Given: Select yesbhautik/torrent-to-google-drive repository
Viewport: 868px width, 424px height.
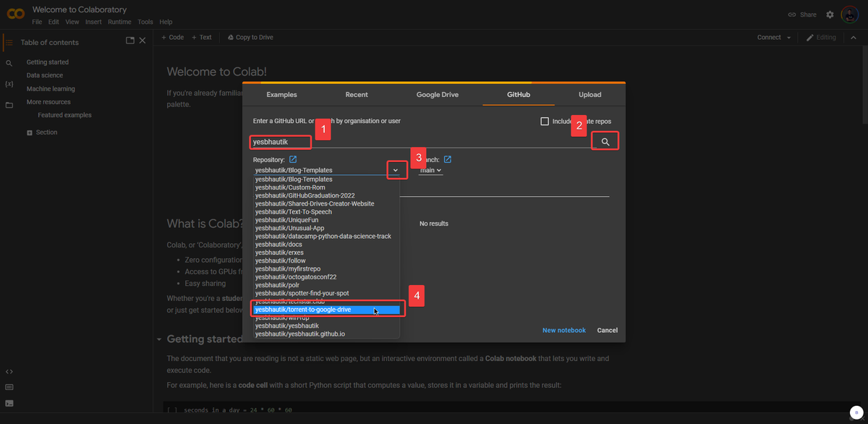Looking at the screenshot, I should (327, 310).
